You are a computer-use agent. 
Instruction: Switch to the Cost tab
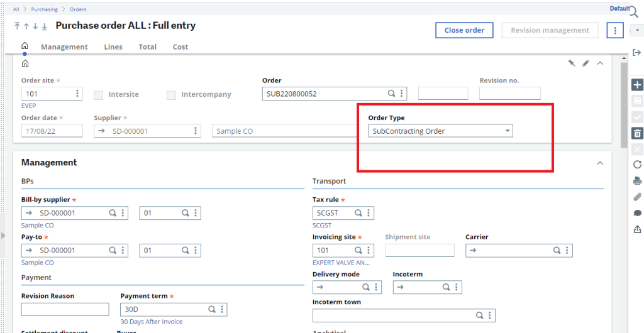pos(180,46)
